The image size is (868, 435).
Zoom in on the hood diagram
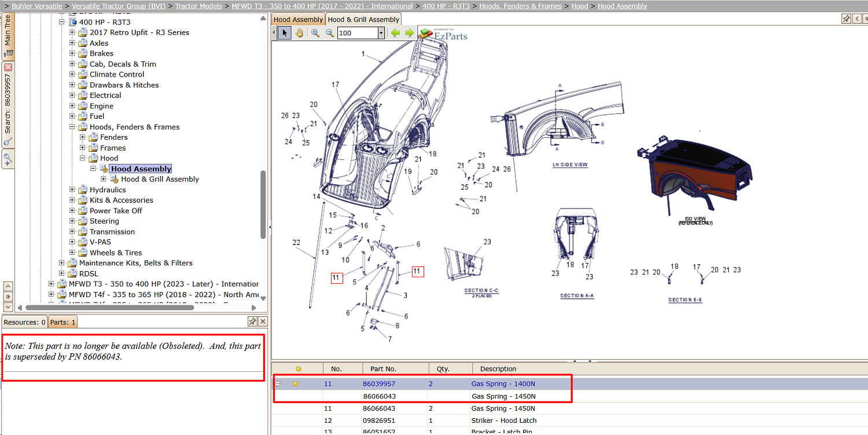(x=315, y=33)
